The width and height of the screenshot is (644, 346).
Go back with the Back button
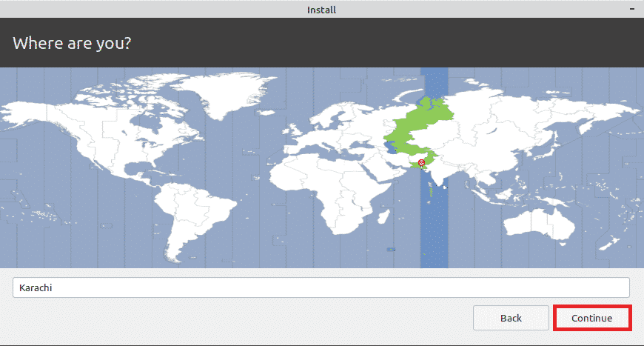coord(511,318)
